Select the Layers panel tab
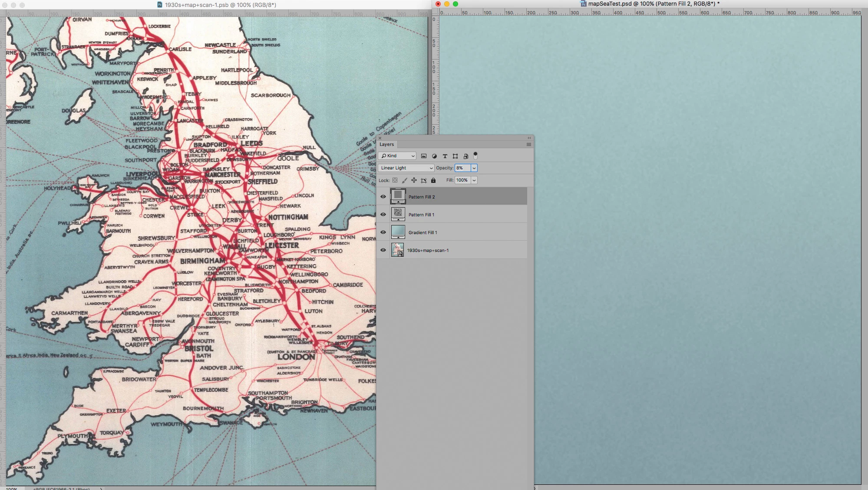 coord(386,145)
